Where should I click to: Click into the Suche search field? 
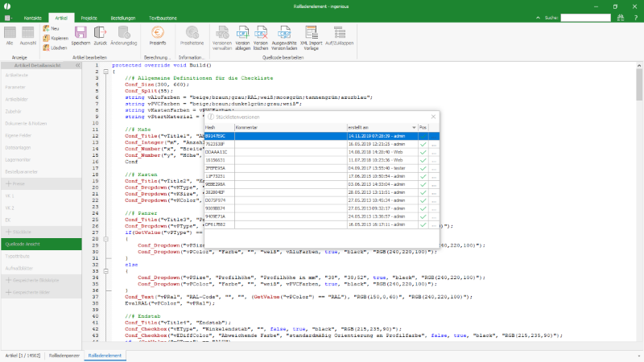pos(586,18)
